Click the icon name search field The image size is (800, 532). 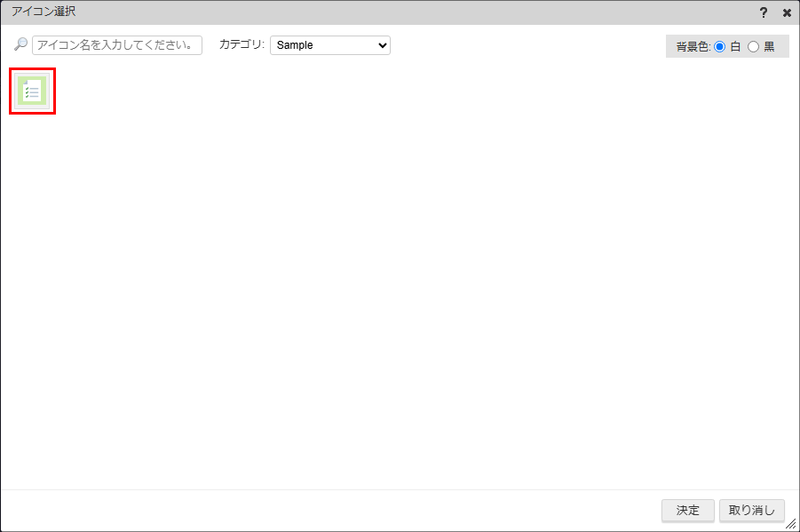(x=117, y=45)
